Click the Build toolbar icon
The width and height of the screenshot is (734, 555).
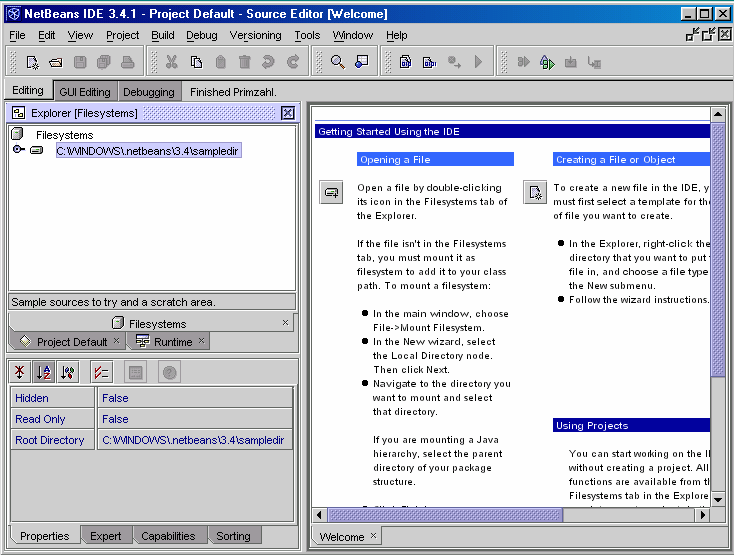[x=429, y=62]
